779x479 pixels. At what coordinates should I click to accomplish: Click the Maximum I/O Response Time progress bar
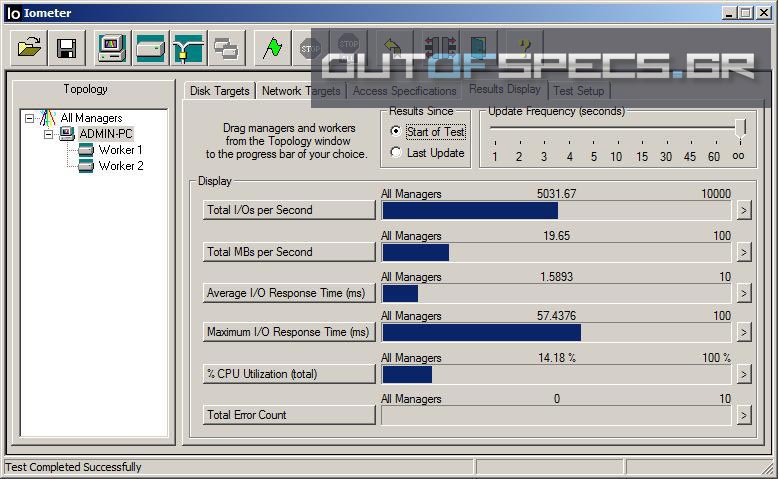(556, 332)
